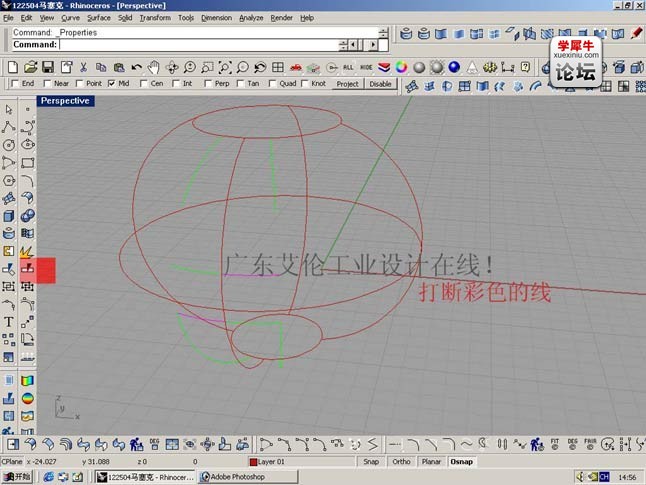Undo the last action with undo arrow
Image resolution: width=646 pixels, height=485 pixels.
136,67
